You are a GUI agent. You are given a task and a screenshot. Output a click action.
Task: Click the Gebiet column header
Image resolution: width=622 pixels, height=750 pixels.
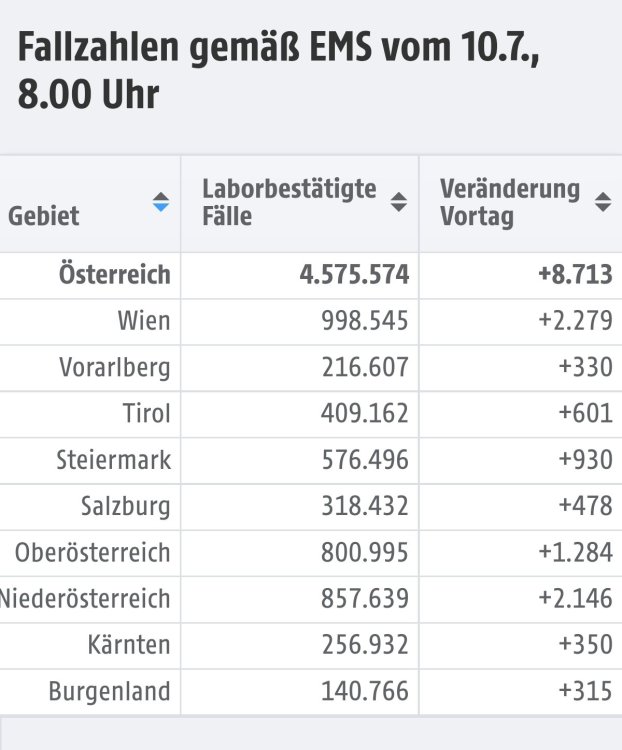point(44,216)
